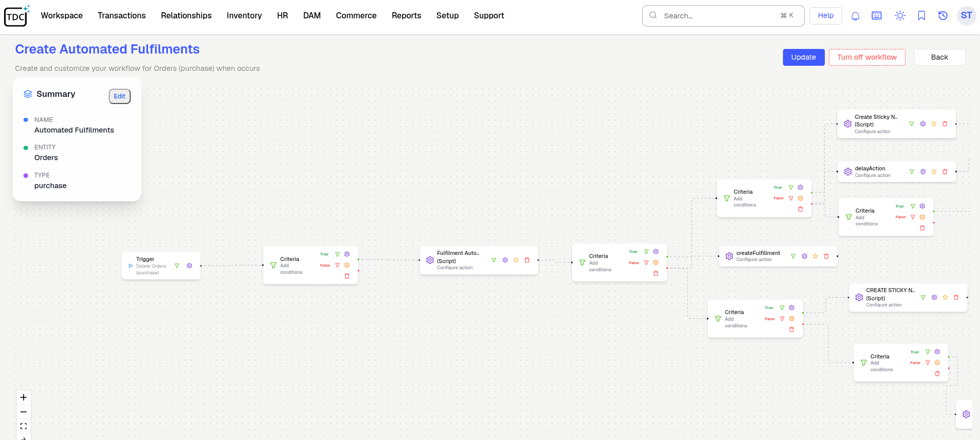Open the Reports menu
The height and width of the screenshot is (440, 980).
(x=406, y=16)
